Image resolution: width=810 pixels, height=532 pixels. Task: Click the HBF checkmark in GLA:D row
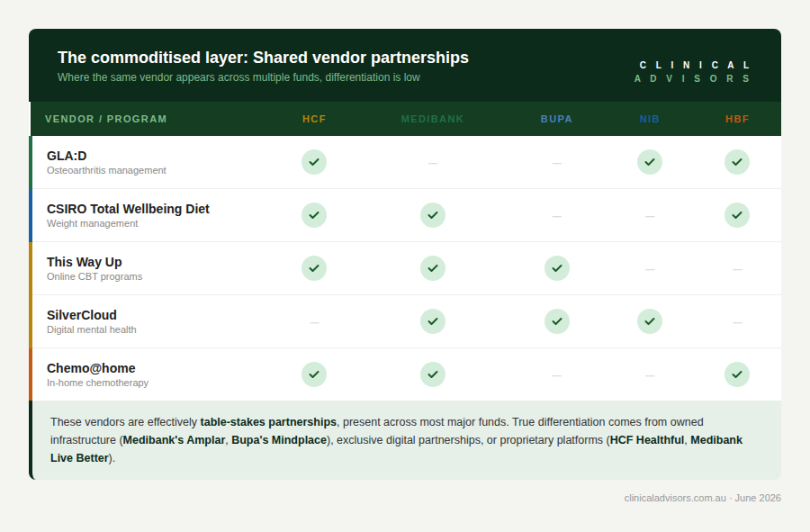737,162
